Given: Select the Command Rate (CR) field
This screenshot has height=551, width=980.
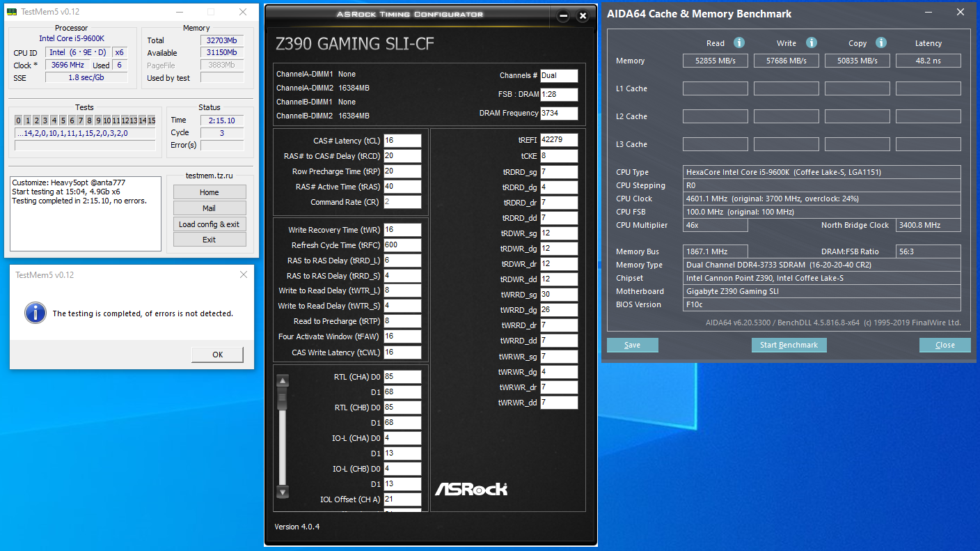Looking at the screenshot, I should pos(402,202).
